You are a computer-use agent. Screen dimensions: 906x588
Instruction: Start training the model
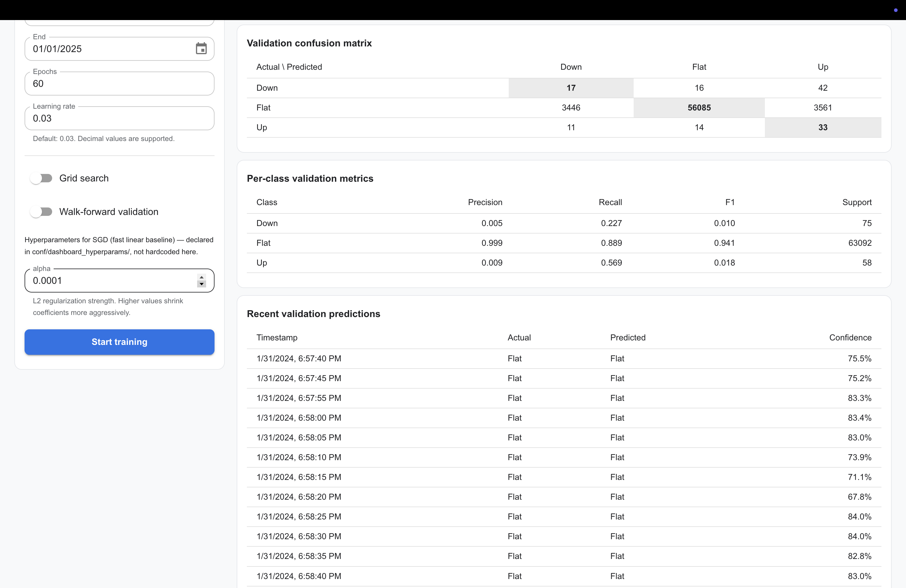coord(119,342)
